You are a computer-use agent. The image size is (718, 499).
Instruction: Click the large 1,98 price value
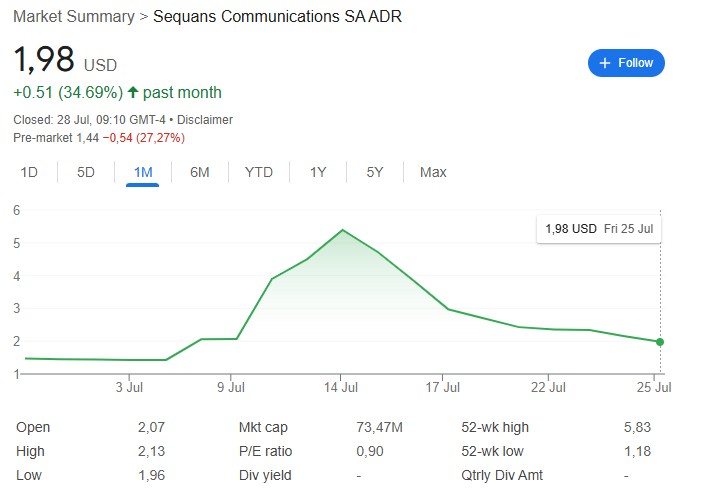click(x=44, y=60)
